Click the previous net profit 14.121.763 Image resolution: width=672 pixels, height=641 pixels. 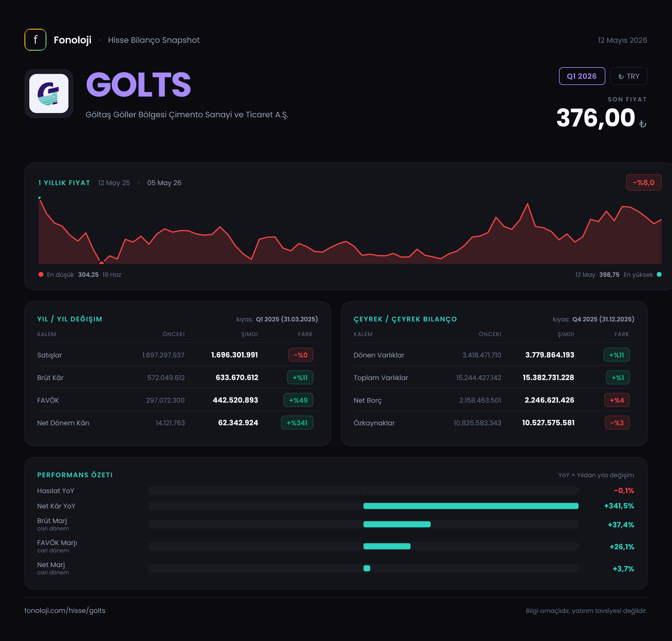(170, 423)
